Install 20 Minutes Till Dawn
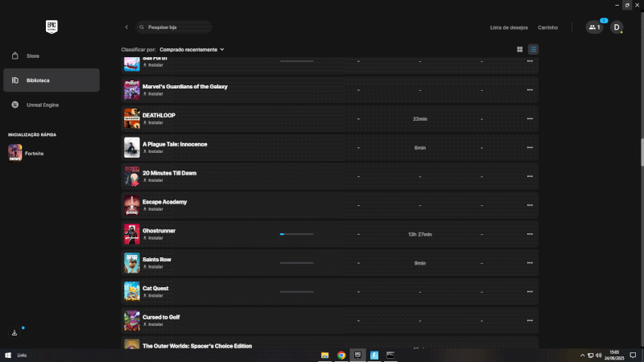 153,180
